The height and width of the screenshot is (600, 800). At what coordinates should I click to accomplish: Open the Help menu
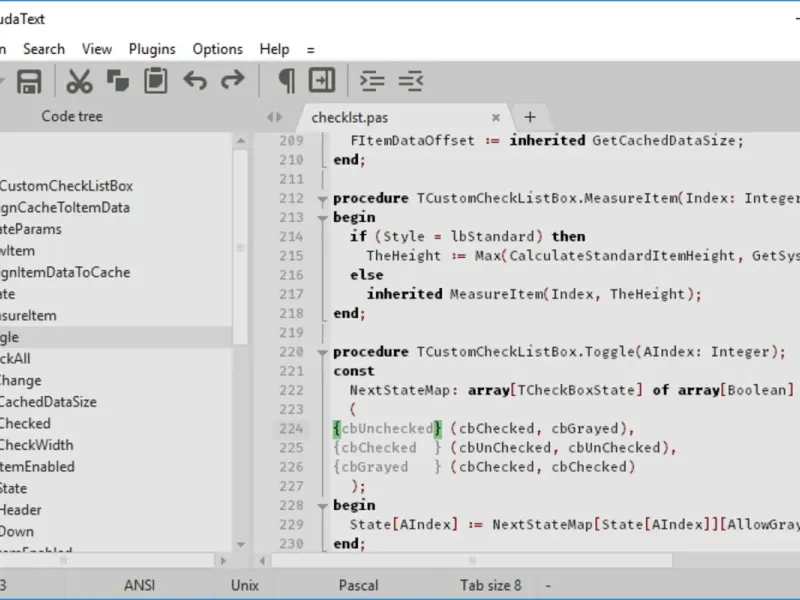pos(274,49)
